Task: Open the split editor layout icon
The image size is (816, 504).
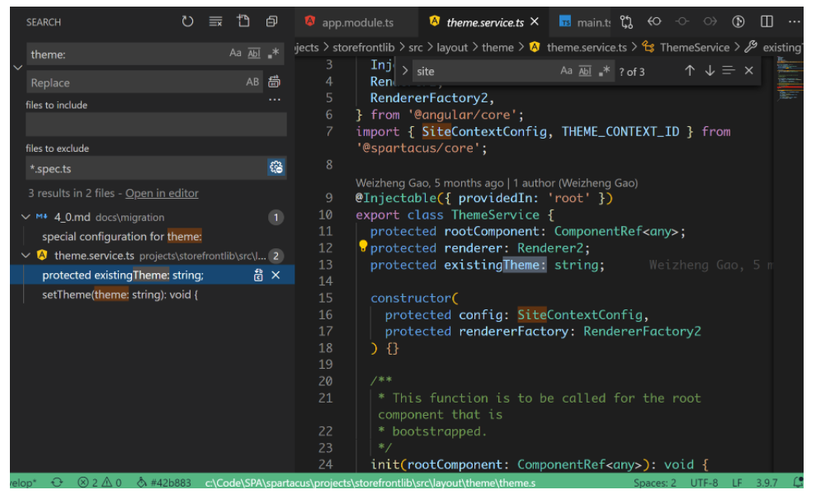Action: tap(766, 22)
